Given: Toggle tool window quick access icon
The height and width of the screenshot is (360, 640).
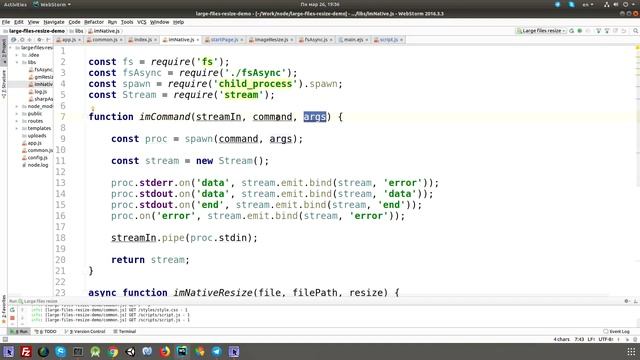Looking at the screenshot, I should (x=5, y=339).
